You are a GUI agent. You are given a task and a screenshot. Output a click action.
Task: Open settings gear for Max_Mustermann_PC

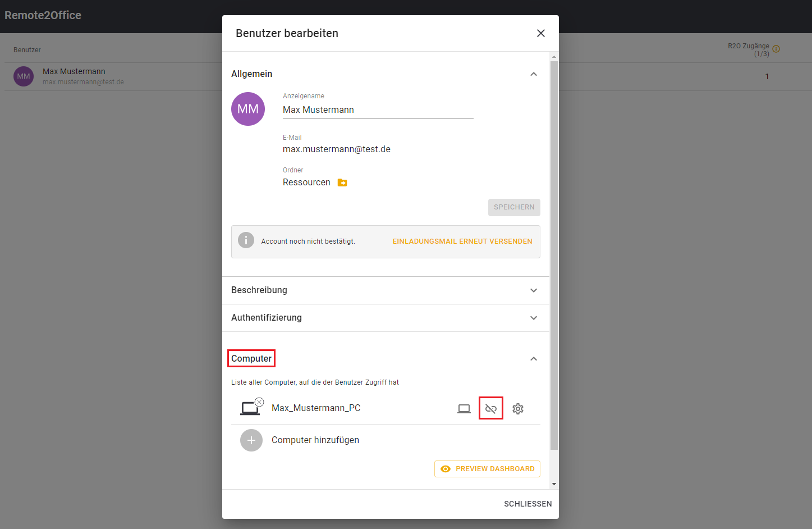[x=518, y=408]
